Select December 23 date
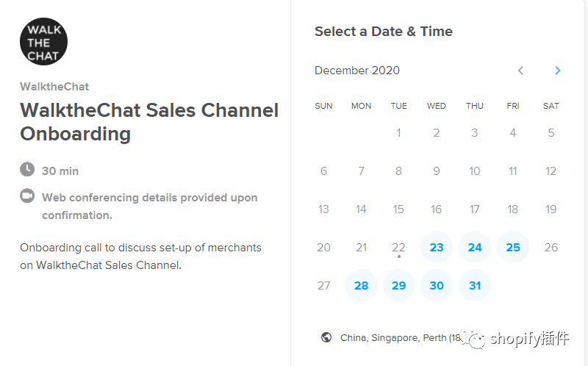 [437, 247]
